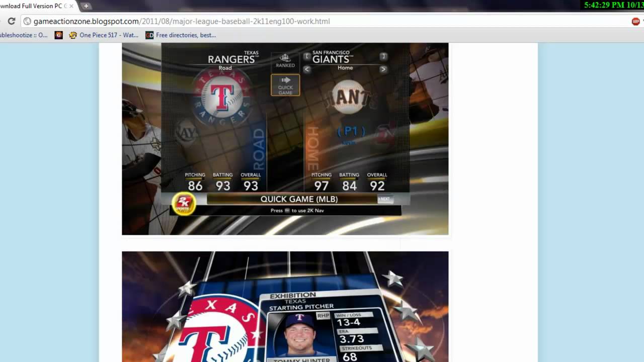
Task: Select the Download Full Version PC tab
Action: coord(35,6)
